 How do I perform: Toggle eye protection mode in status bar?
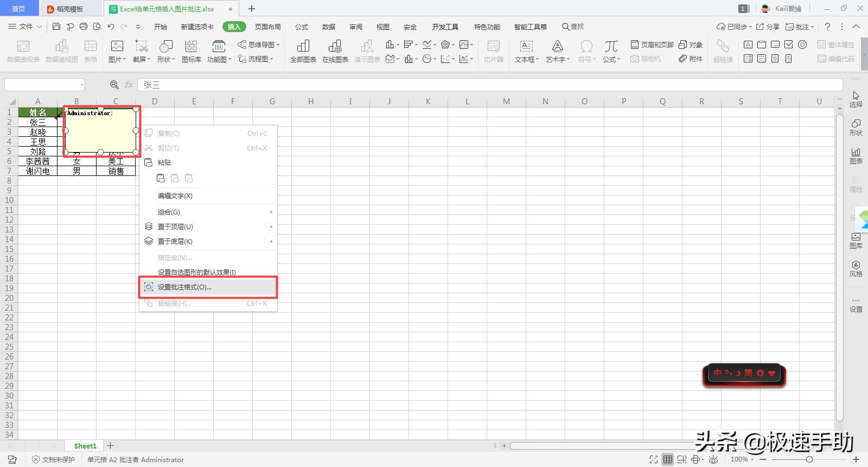pyautogui.click(x=713, y=459)
